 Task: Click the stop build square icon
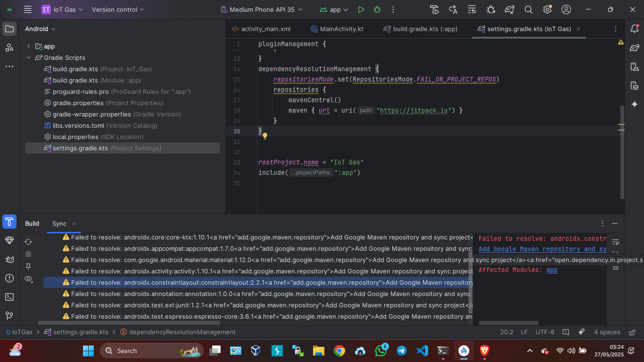[28, 254]
